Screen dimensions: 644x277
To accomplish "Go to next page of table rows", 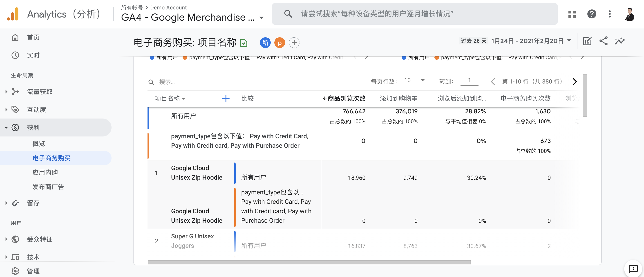I will tap(575, 82).
